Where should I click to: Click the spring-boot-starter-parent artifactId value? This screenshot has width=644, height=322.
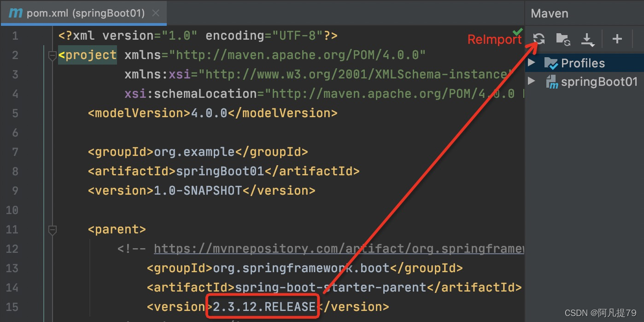pos(331,287)
